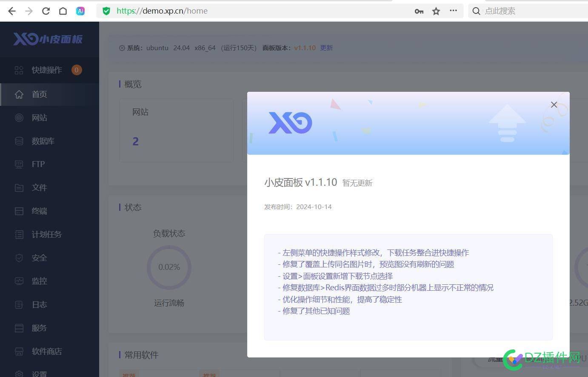This screenshot has height=377, width=588.
Task: Click the 负载状态 0.02% circular gauge
Action: point(169,267)
